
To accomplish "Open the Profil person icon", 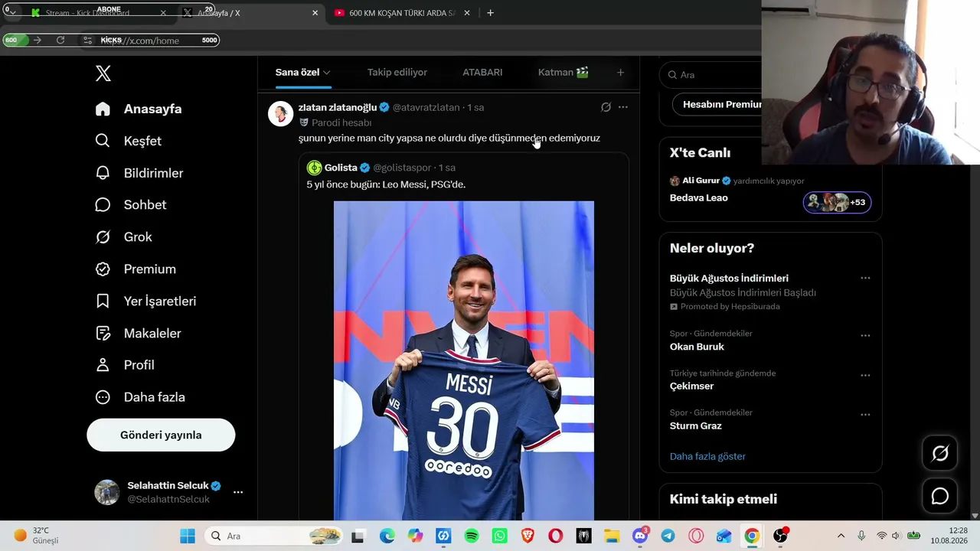I will coord(103,365).
